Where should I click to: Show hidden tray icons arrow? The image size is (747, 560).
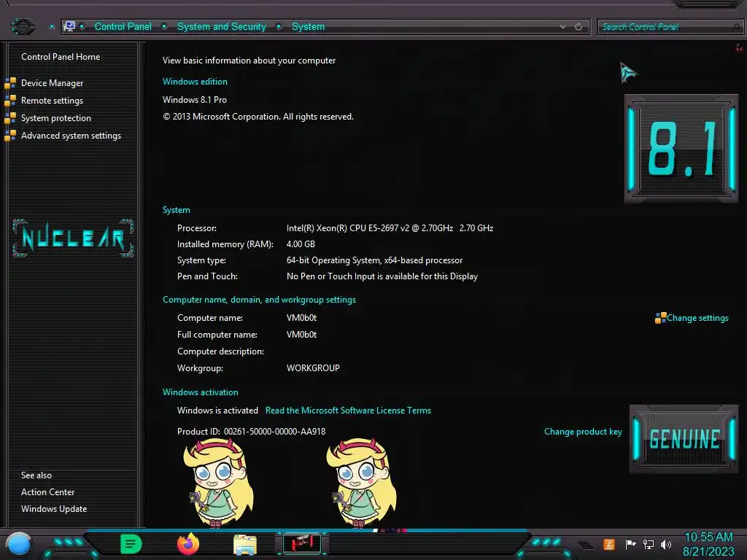pos(586,545)
